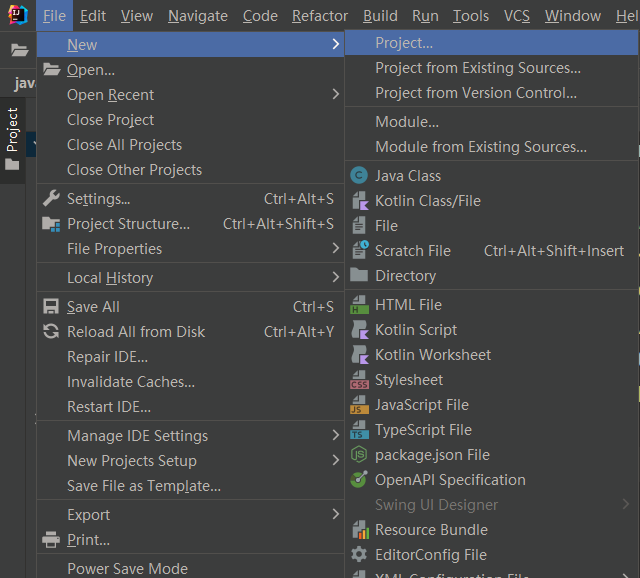
Task: Click the Project Structure icon
Action: point(50,224)
